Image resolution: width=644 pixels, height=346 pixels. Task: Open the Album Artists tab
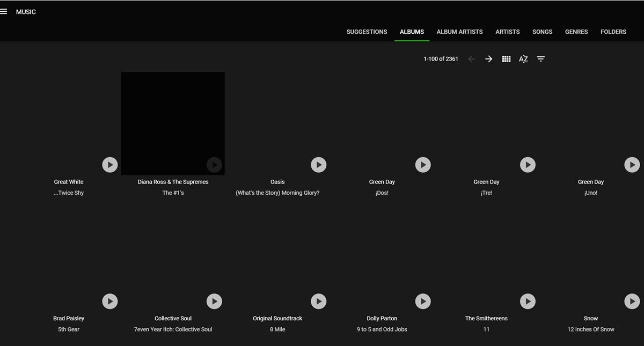[x=459, y=32]
